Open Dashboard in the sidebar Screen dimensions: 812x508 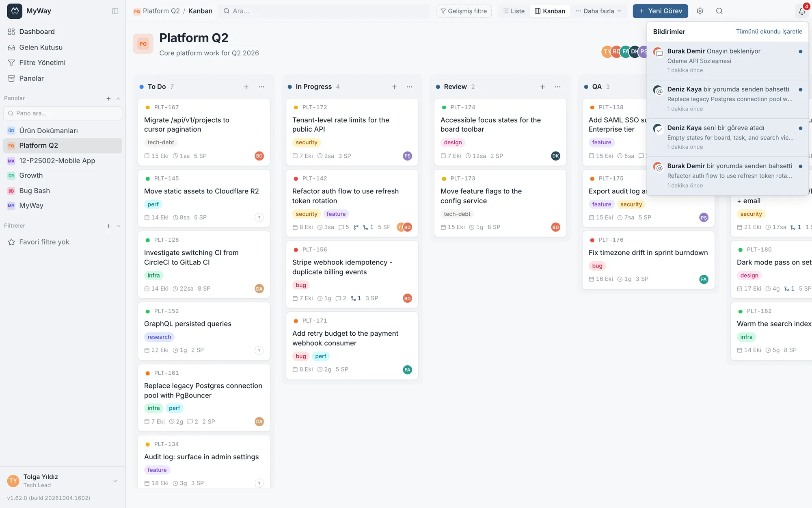click(63, 32)
